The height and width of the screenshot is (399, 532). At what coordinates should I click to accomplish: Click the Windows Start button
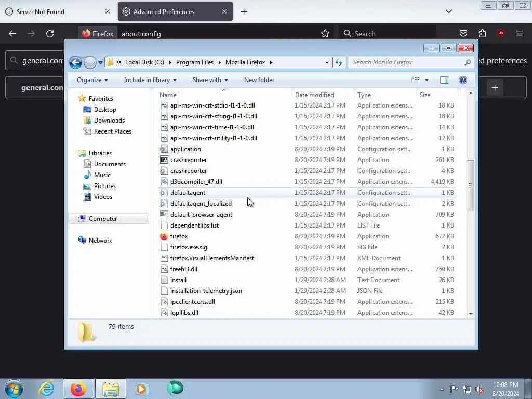[14, 389]
